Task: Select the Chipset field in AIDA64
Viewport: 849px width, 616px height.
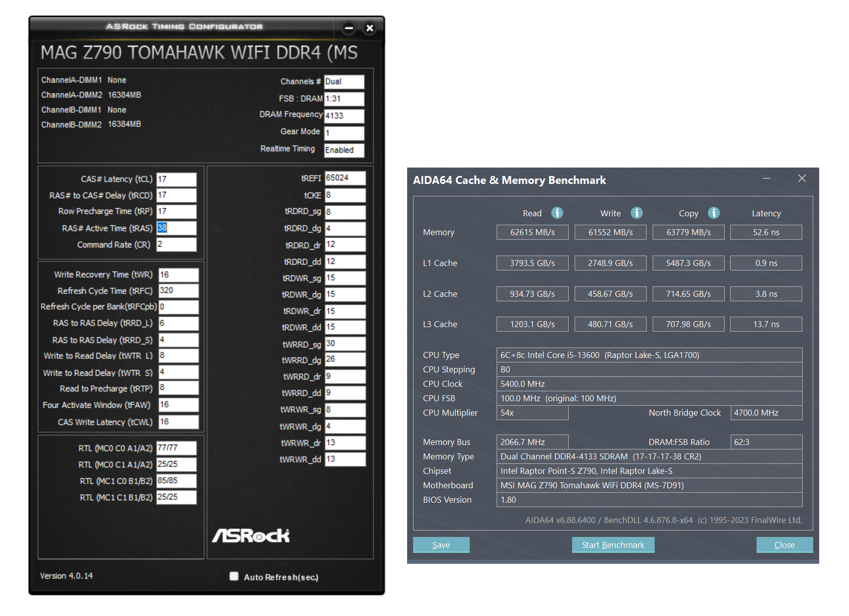Action: pyautogui.click(x=649, y=471)
